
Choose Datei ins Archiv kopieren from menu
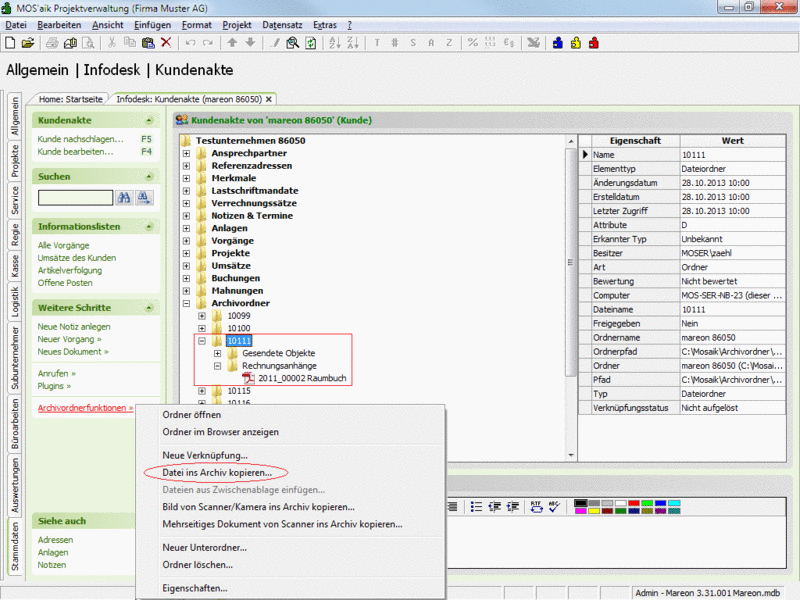pyautogui.click(x=217, y=473)
